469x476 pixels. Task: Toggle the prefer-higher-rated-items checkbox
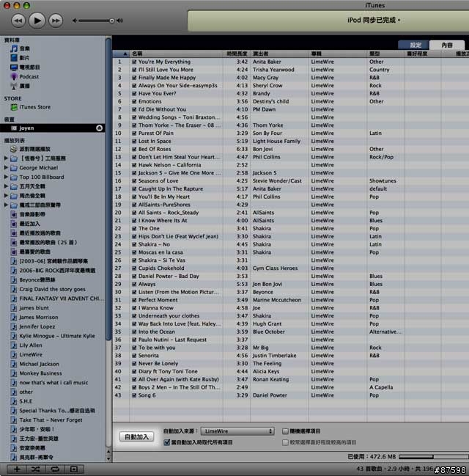(x=285, y=442)
